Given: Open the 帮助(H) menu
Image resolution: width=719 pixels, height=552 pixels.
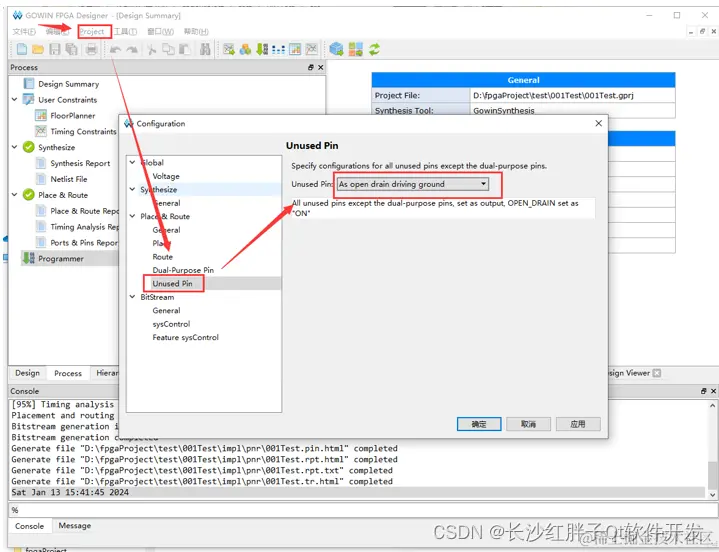Looking at the screenshot, I should point(196,32).
